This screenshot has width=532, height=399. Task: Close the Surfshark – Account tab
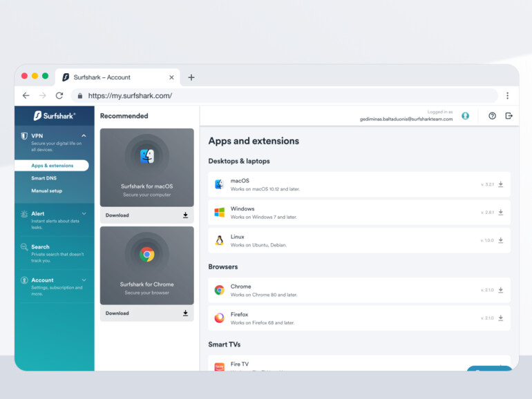pos(171,77)
